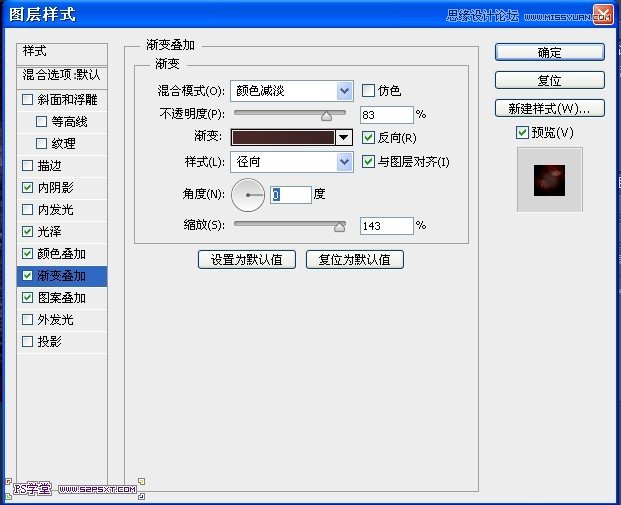Screen dimensions: 621x505
Task: Open the 混合模式 dropdown showing 颜色减淡
Action: point(291,91)
